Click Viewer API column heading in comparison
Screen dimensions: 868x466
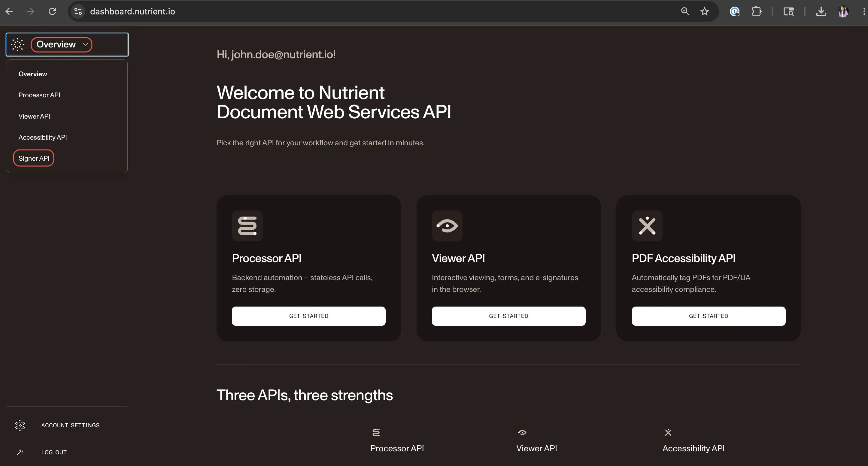(536, 449)
